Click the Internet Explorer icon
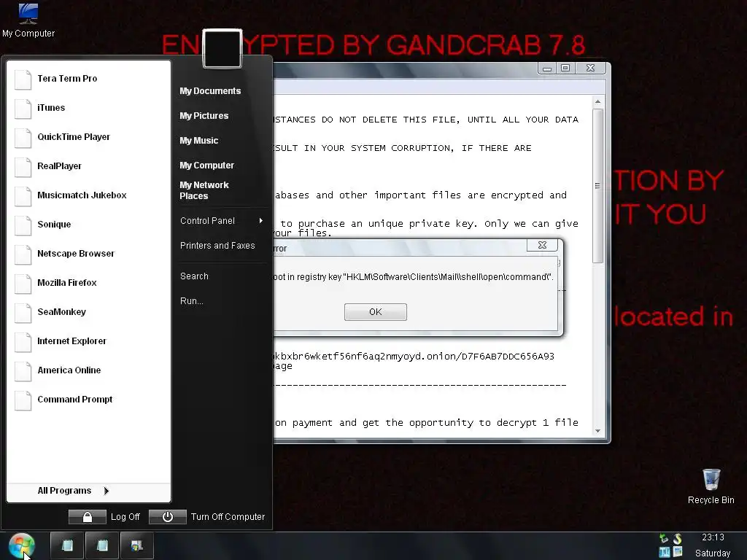Screen dimensions: 747x560 tap(23, 341)
